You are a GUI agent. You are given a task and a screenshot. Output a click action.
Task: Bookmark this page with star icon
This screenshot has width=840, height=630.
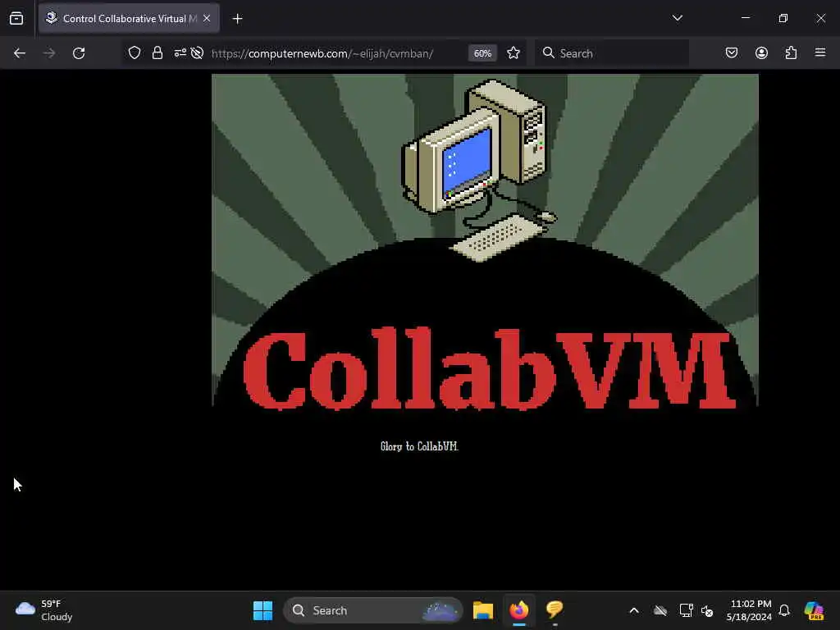point(514,53)
